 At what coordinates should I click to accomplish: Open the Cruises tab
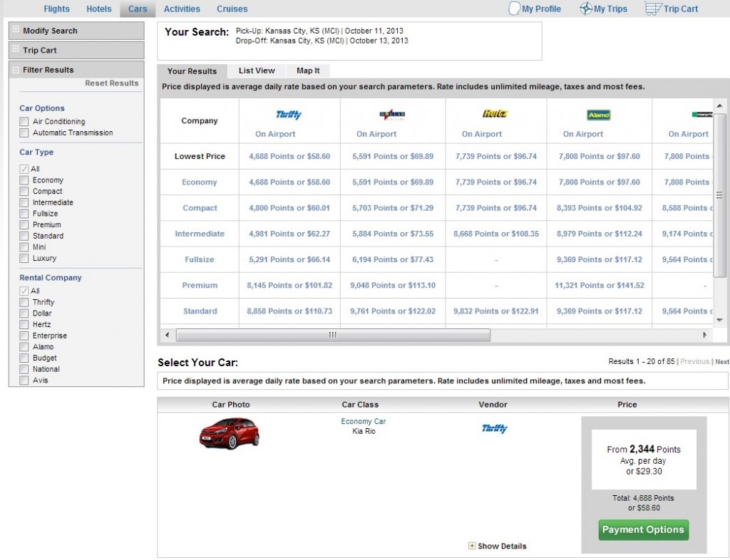(232, 9)
